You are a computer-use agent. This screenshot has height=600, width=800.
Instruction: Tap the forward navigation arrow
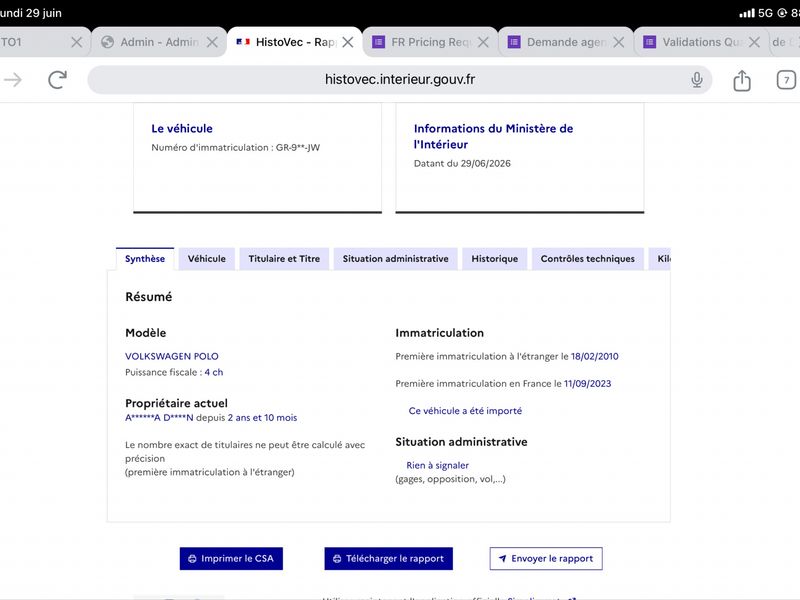click(x=13, y=80)
